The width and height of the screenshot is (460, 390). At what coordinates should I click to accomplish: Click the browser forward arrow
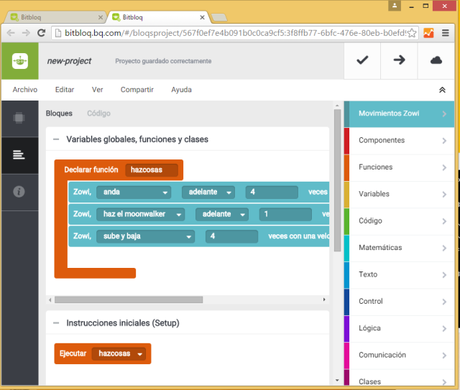click(26, 33)
